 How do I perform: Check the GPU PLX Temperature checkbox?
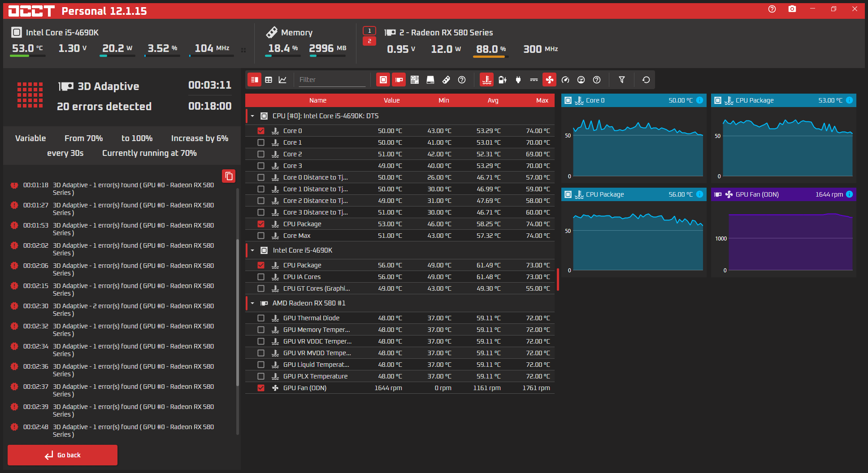tap(261, 376)
